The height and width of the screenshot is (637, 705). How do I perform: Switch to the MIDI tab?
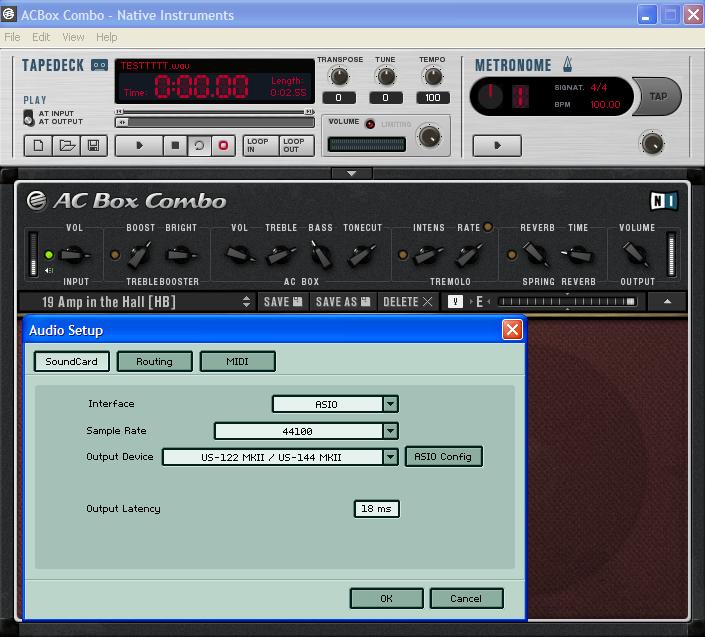point(237,361)
